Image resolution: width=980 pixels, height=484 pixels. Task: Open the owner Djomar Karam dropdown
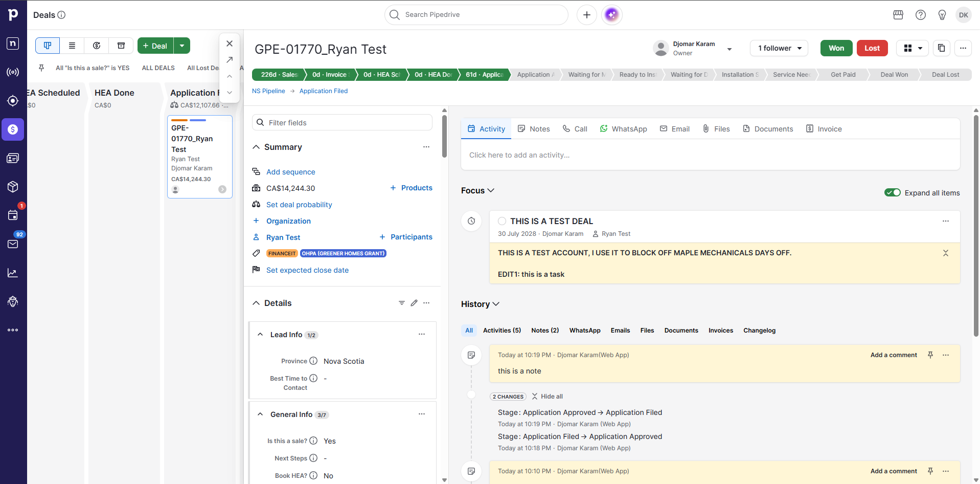click(x=730, y=49)
